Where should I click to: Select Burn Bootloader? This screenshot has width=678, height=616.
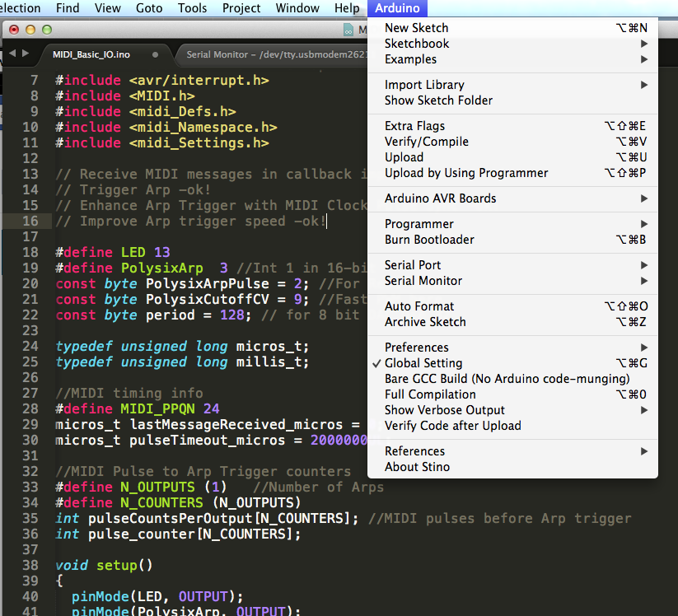[x=512, y=240]
